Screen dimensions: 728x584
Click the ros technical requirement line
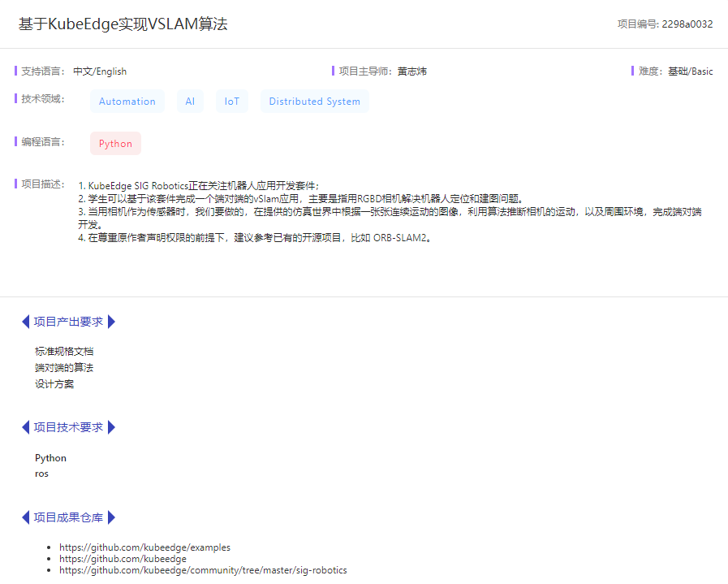(41, 474)
